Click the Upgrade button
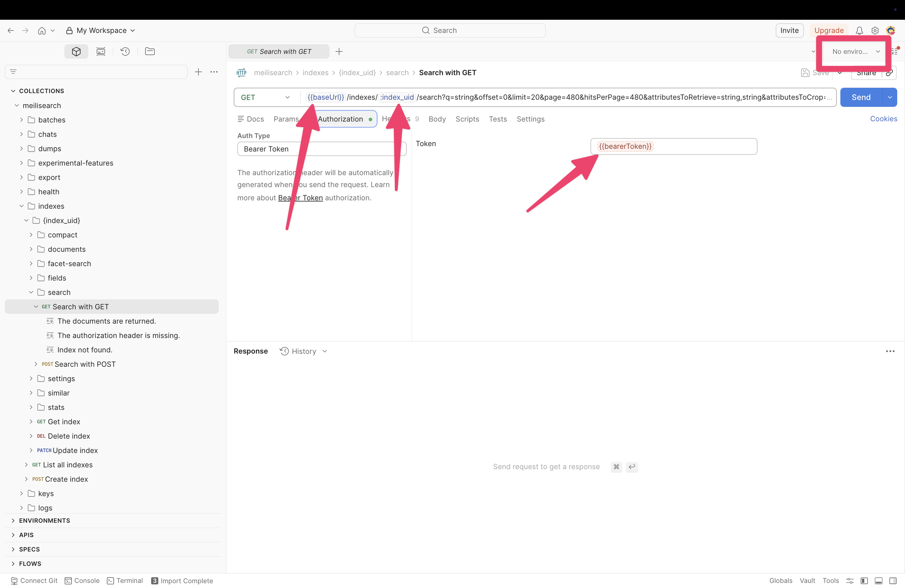The image size is (905, 588). [x=829, y=31]
